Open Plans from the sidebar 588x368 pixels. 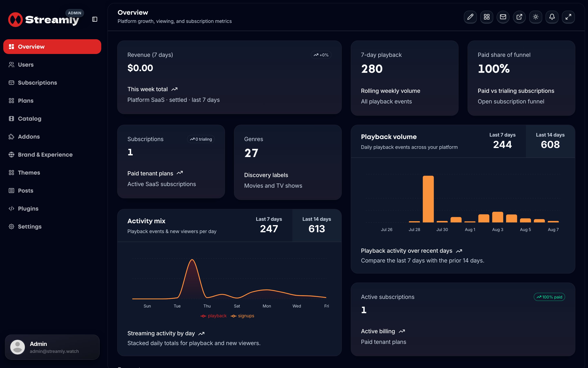click(52, 101)
